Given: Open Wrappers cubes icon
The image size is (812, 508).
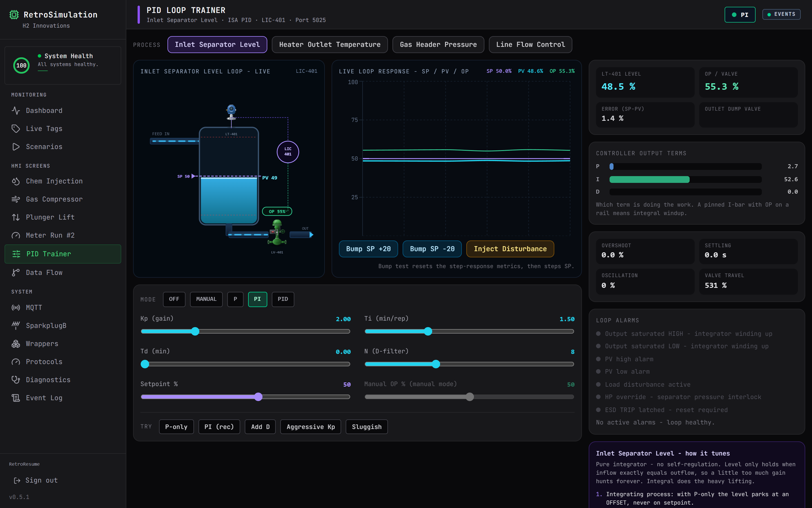Looking at the screenshot, I should [x=16, y=344].
